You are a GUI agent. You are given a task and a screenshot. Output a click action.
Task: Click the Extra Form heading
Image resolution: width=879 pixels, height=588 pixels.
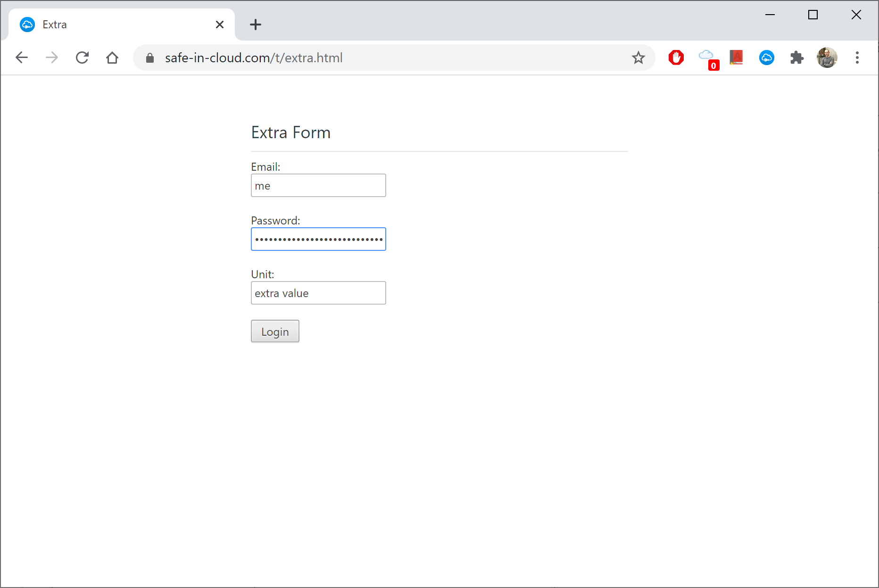tap(290, 133)
